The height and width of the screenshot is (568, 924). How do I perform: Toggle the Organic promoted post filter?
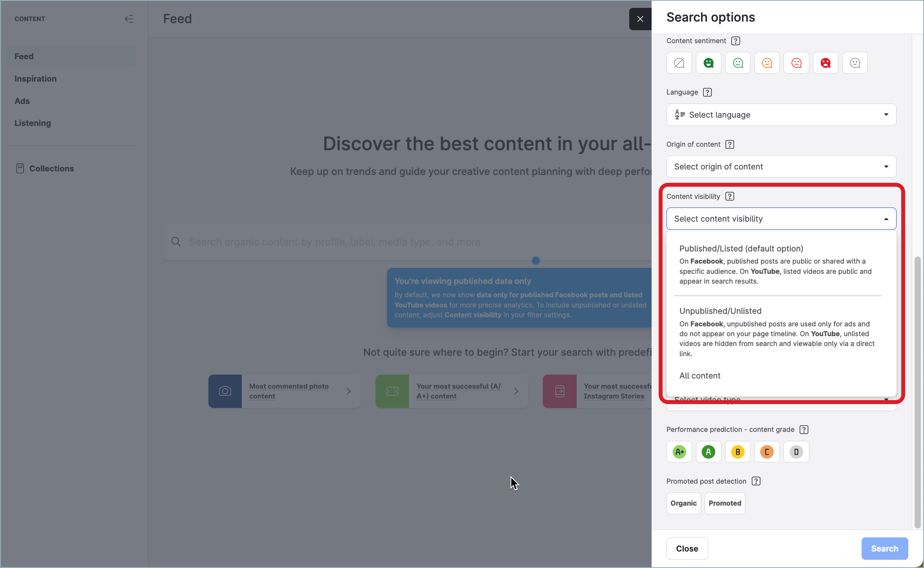coord(683,503)
